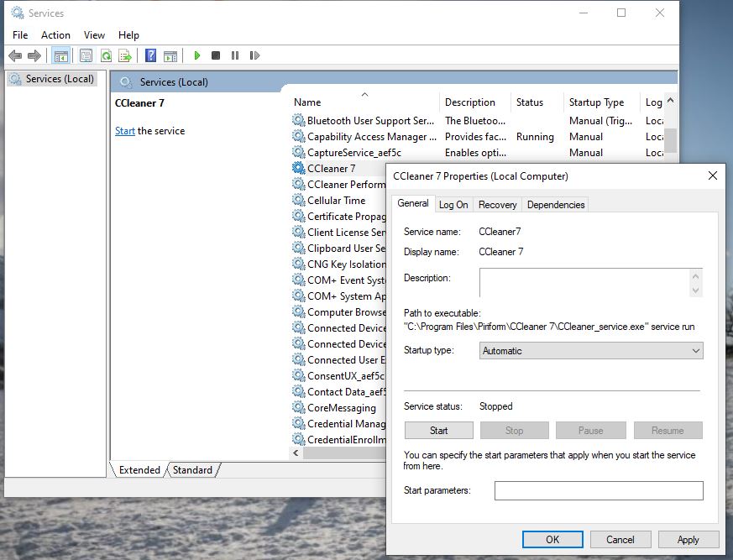
Task: Open the Action menu
Action: tap(55, 35)
